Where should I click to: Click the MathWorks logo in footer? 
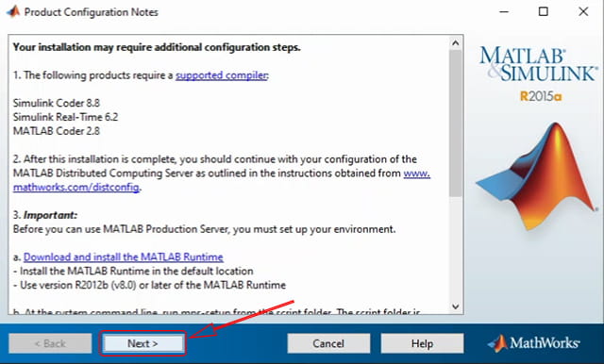(x=533, y=343)
